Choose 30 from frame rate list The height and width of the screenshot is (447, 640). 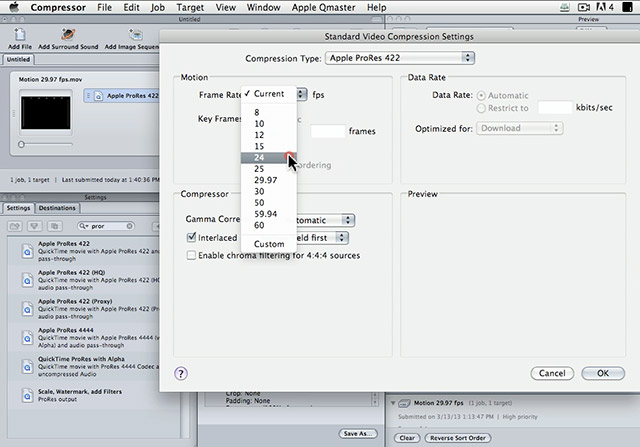point(269,191)
